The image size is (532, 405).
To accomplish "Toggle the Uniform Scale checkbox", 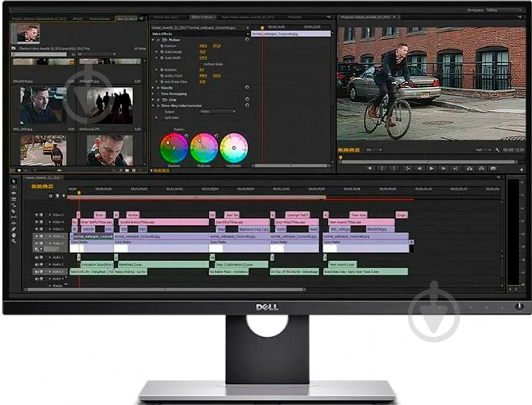I will pyautogui.click(x=200, y=64).
